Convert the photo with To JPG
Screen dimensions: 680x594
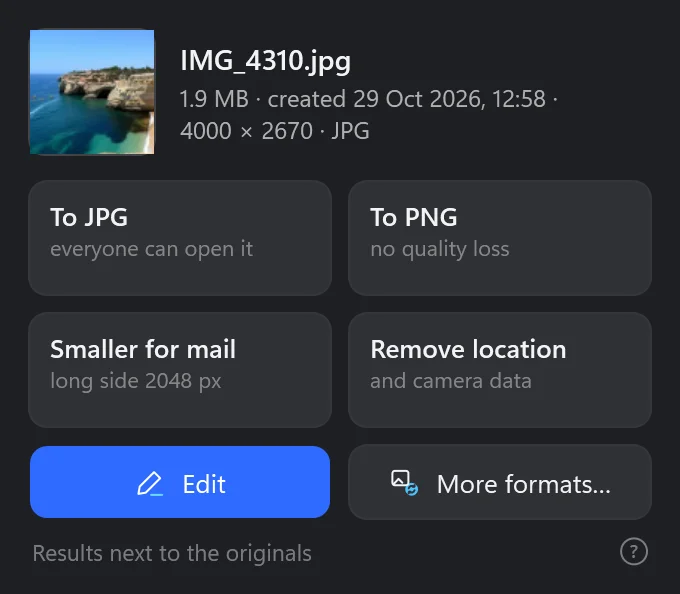180,238
